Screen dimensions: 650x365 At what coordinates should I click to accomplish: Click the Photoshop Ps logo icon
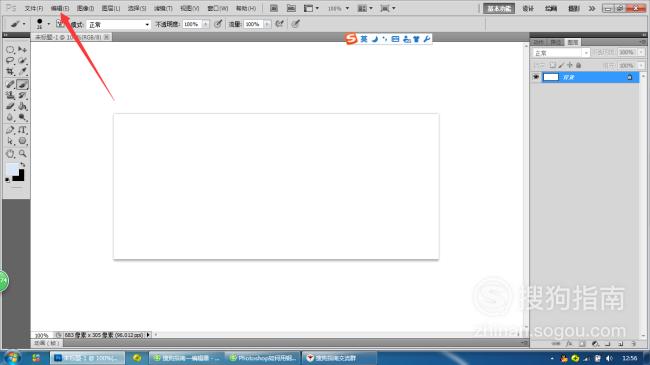11,8
